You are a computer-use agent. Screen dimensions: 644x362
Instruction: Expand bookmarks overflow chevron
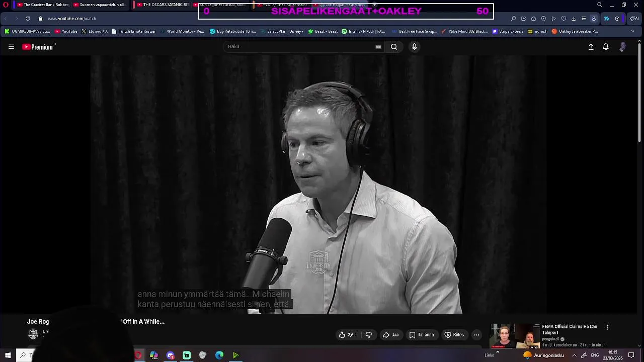632,31
